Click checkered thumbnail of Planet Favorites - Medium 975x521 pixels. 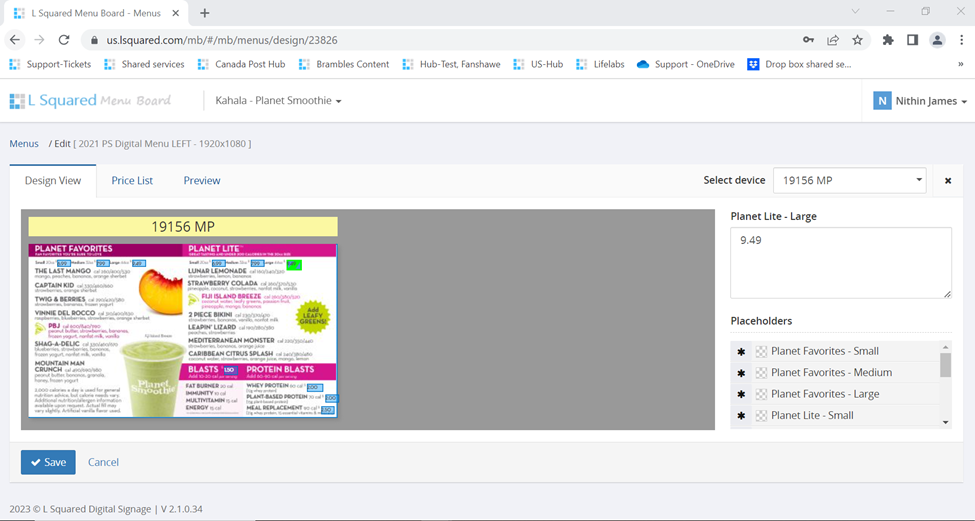pyautogui.click(x=761, y=373)
